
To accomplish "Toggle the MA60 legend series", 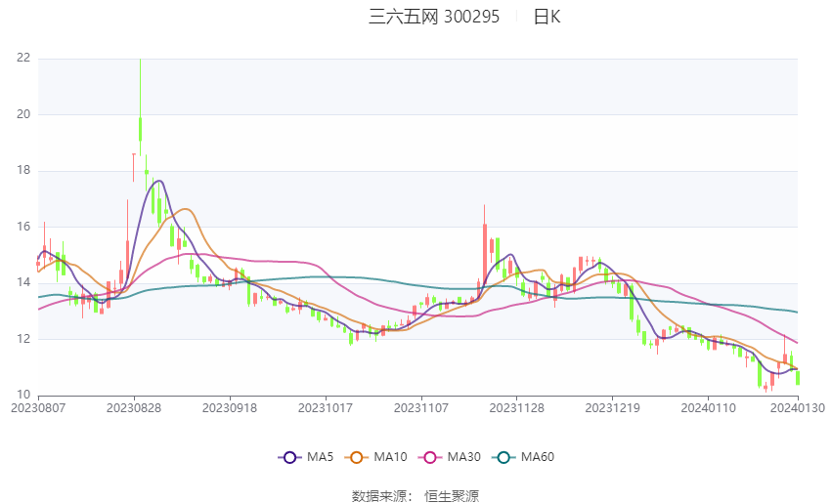I will (523, 457).
